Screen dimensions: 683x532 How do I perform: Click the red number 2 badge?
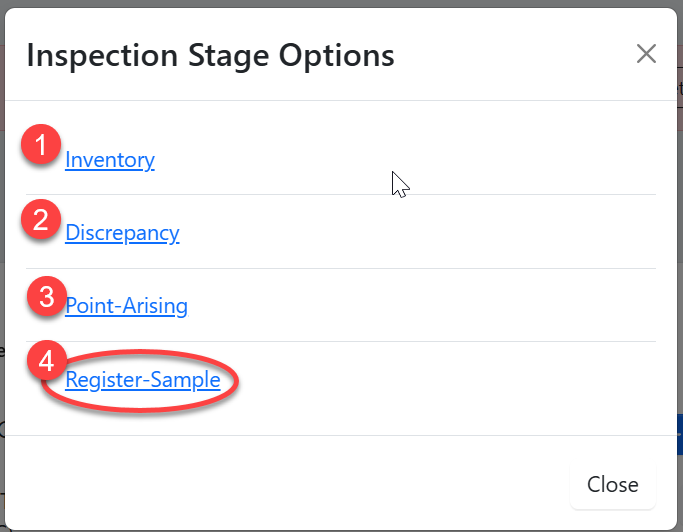[41, 220]
